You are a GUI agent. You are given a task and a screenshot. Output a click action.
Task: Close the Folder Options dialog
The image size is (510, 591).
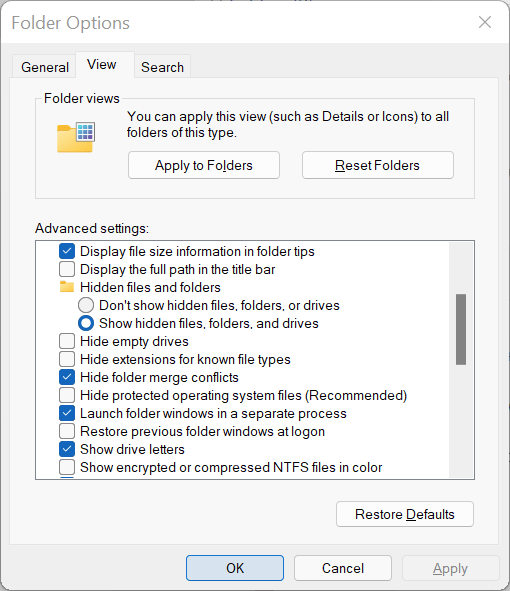pyautogui.click(x=485, y=22)
